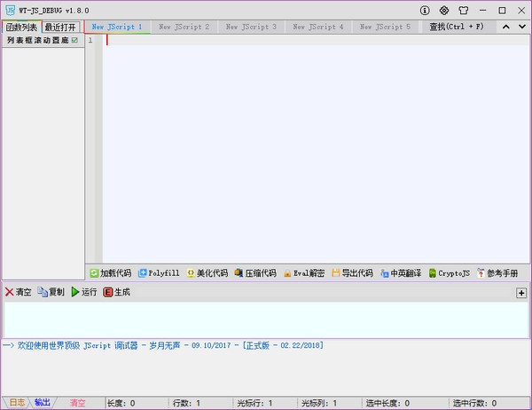Image resolution: width=532 pixels, height=410 pixels.
Task: Open the 参考手册 reference manual
Action: (x=498, y=273)
